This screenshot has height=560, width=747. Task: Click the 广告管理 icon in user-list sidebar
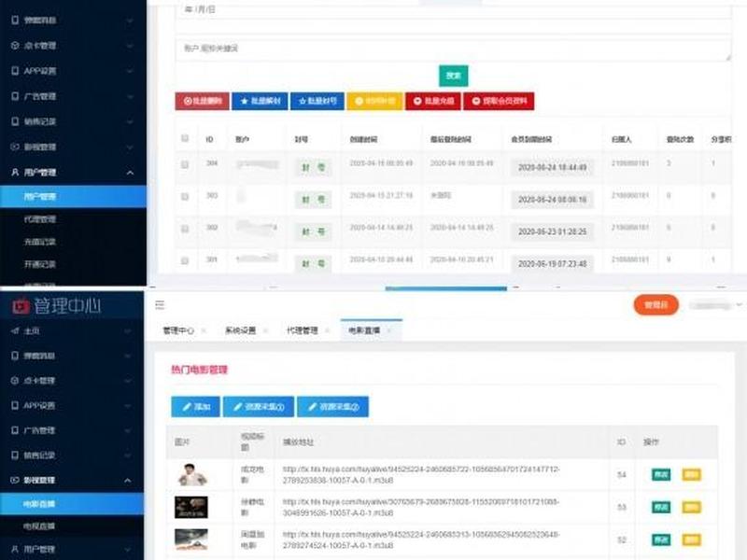coord(15,96)
